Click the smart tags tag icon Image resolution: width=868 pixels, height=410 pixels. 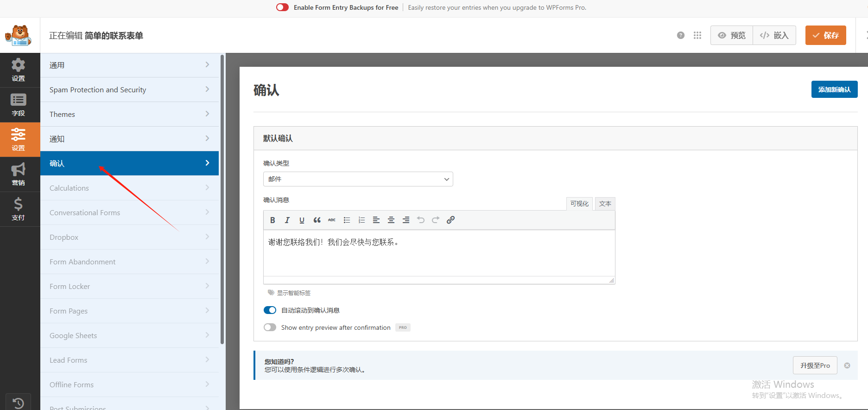pos(271,293)
